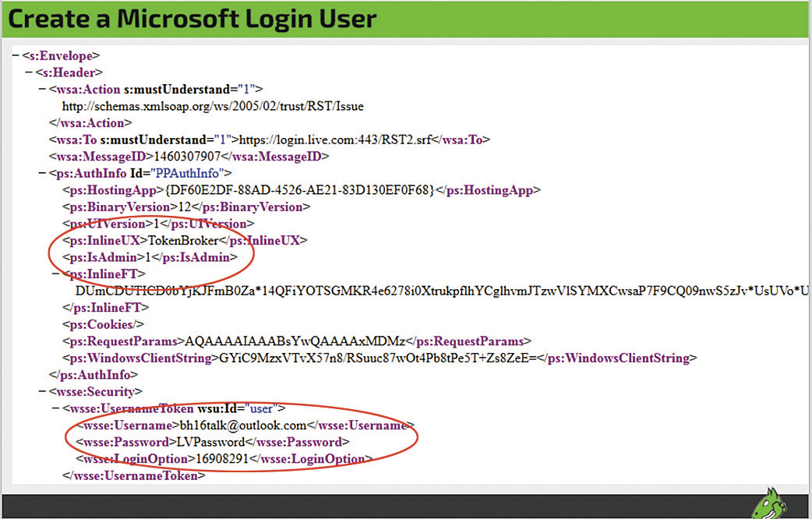Collapse the s:Header node
812x519 pixels.
pyautogui.click(x=29, y=72)
